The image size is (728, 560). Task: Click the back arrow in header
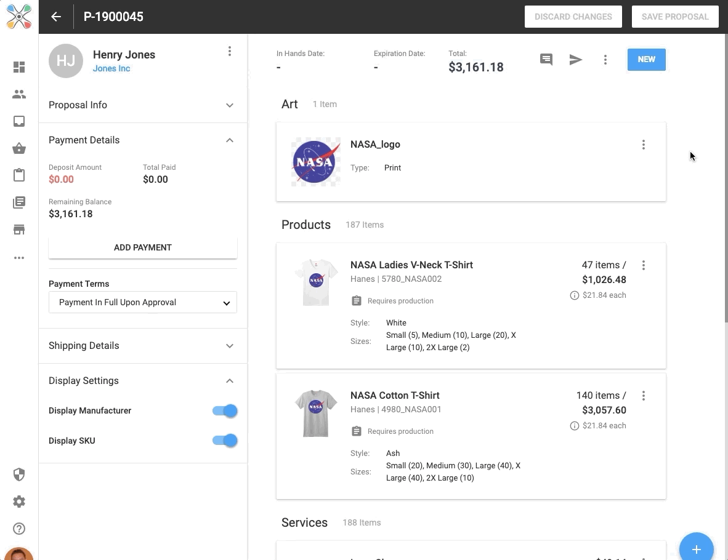tap(56, 17)
